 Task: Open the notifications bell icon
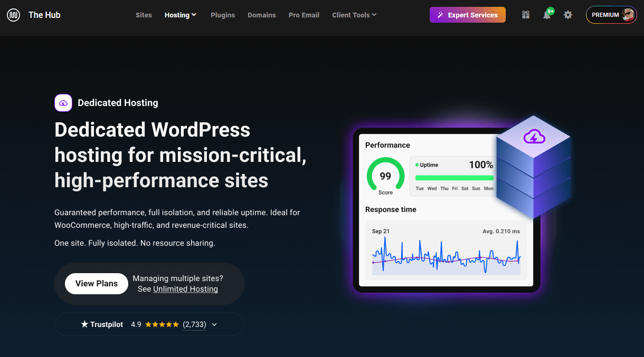pos(547,15)
